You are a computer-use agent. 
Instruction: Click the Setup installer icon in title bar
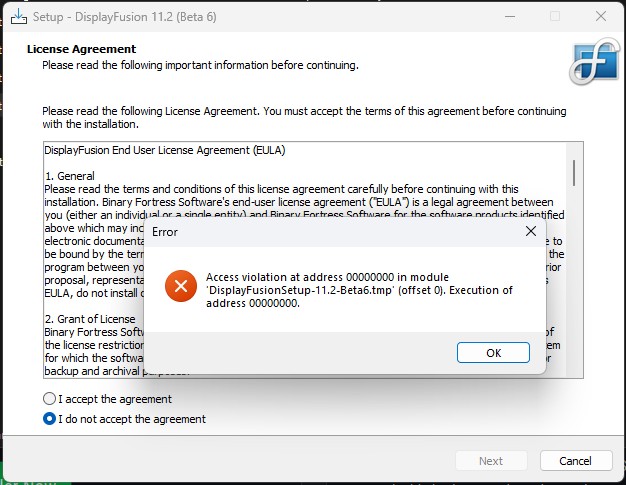tap(18, 17)
